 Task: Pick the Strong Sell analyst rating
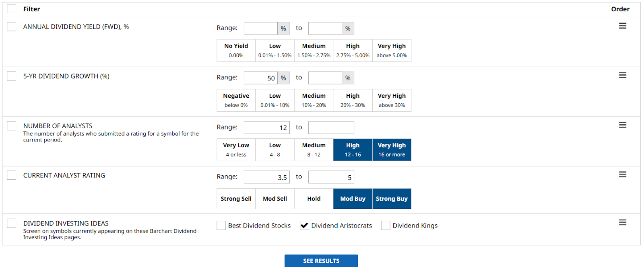coord(236,199)
